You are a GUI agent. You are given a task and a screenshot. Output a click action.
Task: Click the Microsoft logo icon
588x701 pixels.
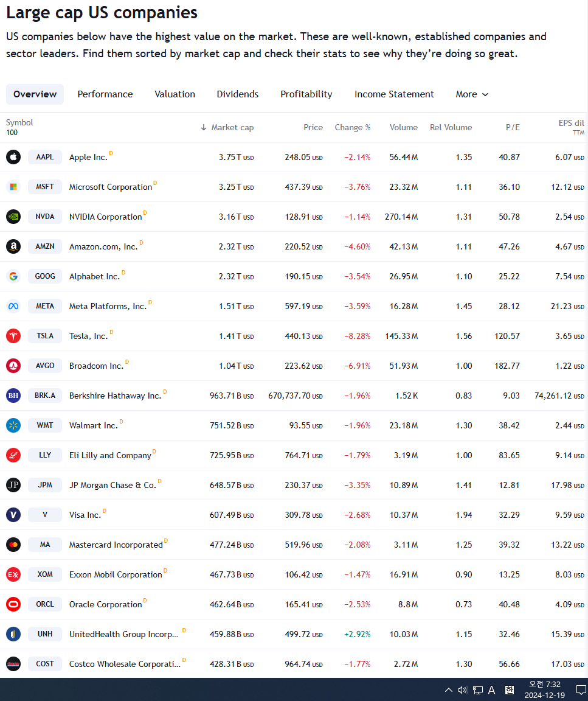[13, 187]
